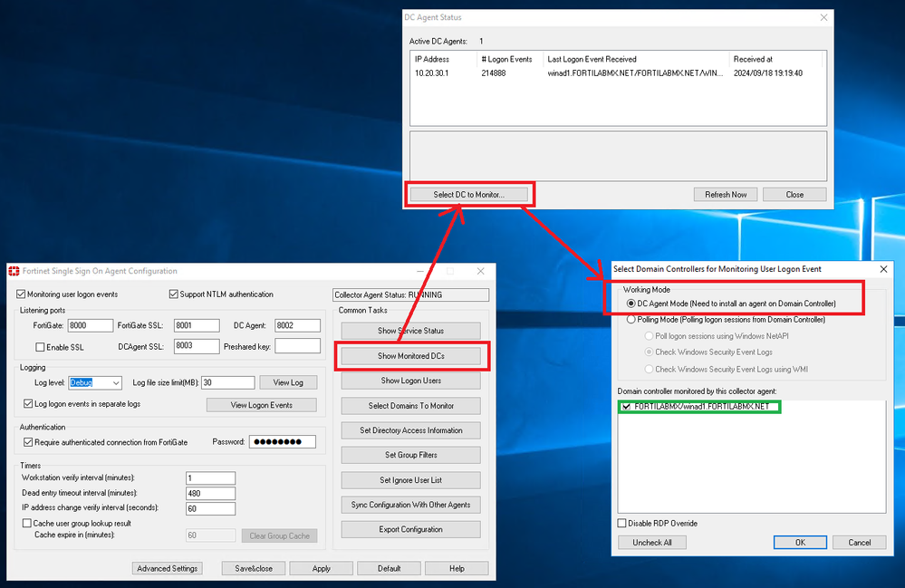Close the Fortinet Agent Configuration window
This screenshot has height=588, width=905.
pyautogui.click(x=481, y=271)
